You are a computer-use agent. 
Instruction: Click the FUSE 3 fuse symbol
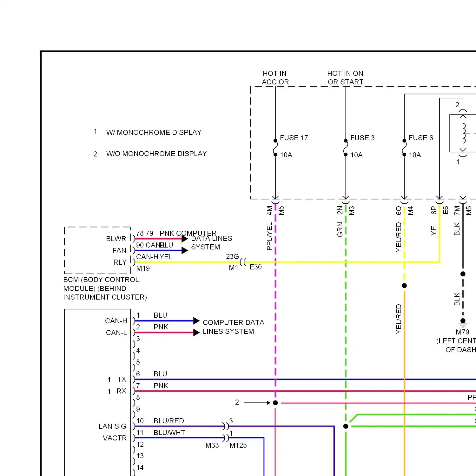pyautogui.click(x=346, y=148)
